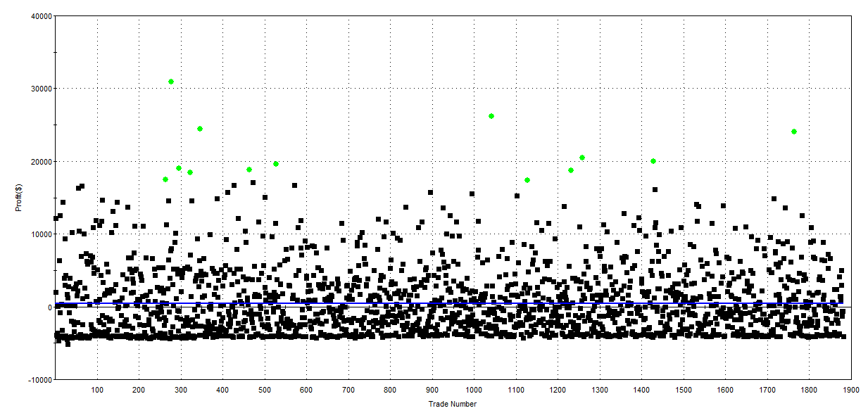Select green outlier near trade 1230 at 18800
The height and width of the screenshot is (413, 868).
571,170
